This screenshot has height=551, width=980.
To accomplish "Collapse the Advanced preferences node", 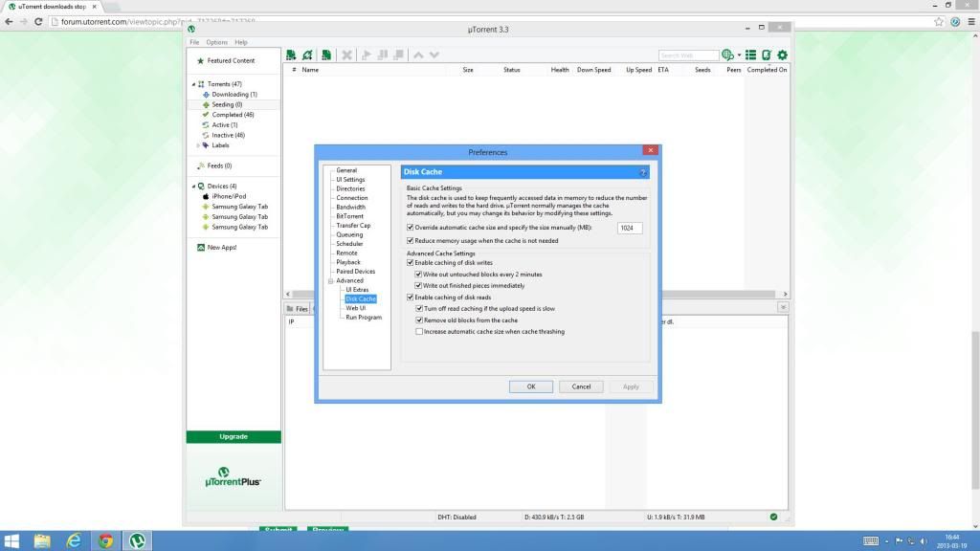I will click(330, 281).
